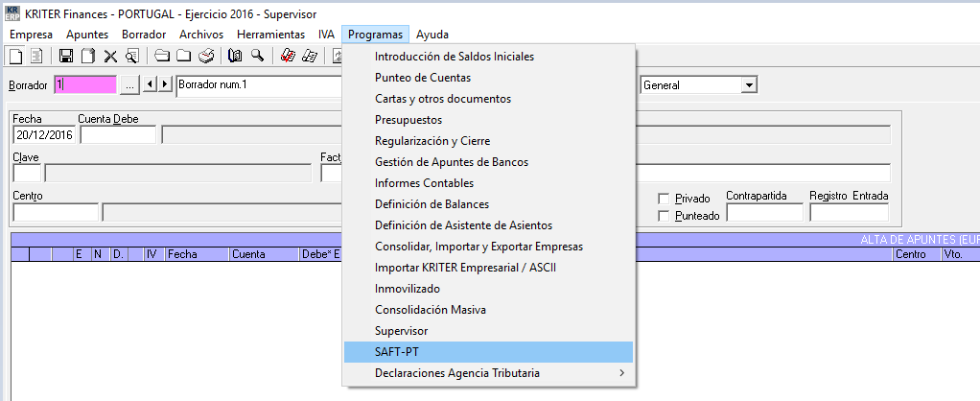
Task: Select Punteo de Cuentas menu entry
Action: coord(488,78)
